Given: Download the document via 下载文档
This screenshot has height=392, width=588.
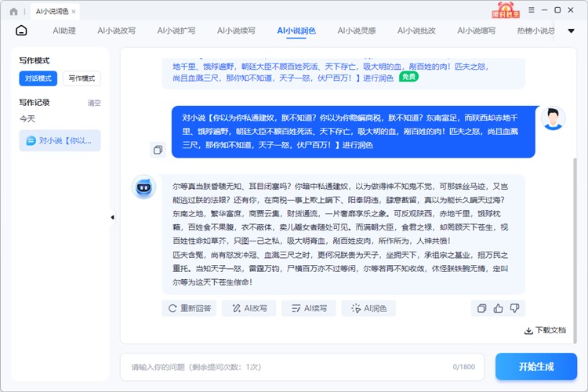Looking at the screenshot, I should pyautogui.click(x=545, y=330).
